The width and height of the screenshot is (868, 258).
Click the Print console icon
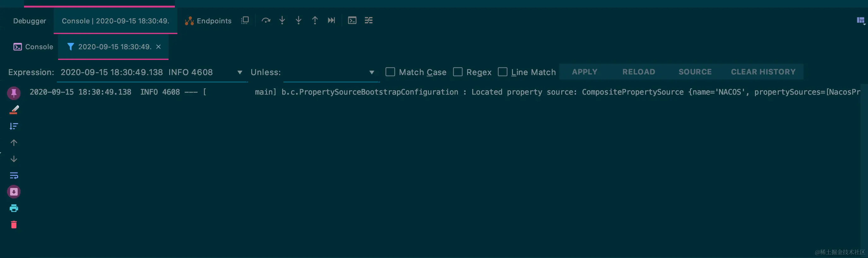14,208
